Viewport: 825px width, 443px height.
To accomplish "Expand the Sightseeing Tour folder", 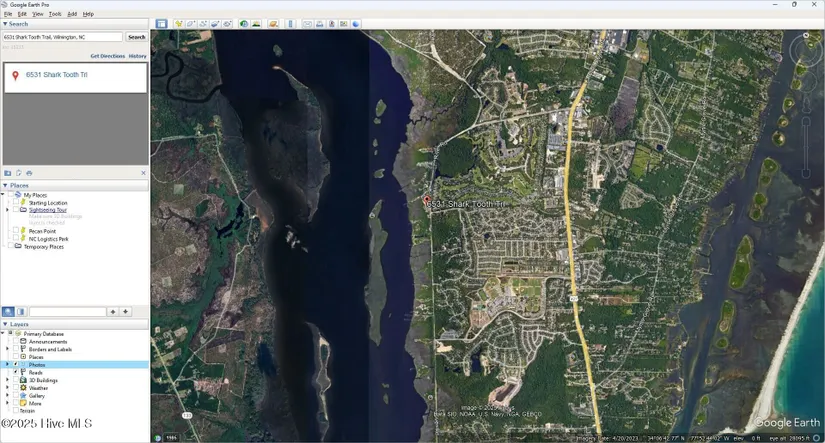I will point(8,210).
